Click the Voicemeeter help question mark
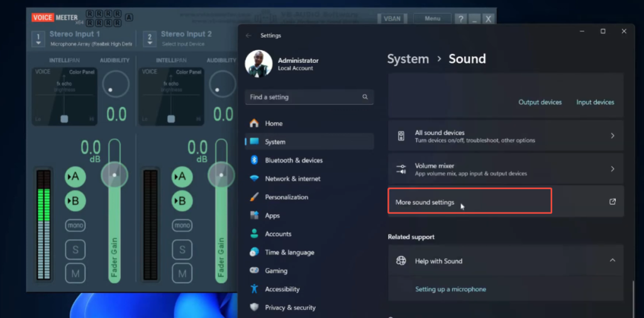The height and width of the screenshot is (318, 644). 461,19
